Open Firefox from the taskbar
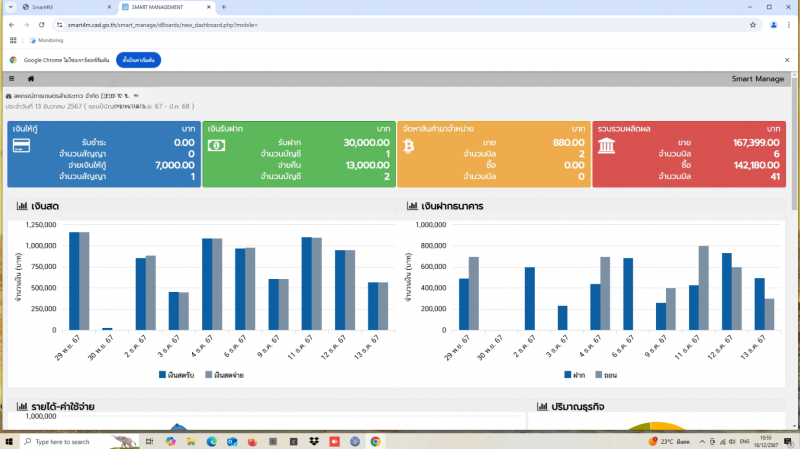 [x=252, y=441]
